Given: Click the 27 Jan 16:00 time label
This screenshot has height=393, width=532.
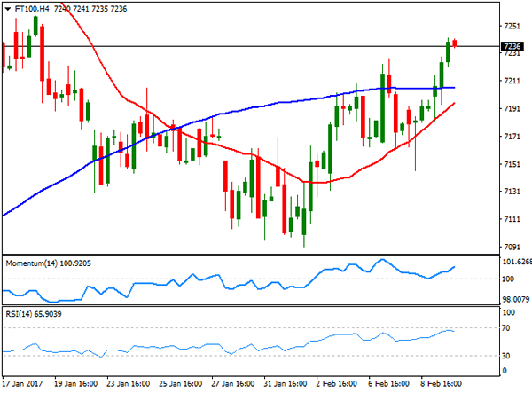Looking at the screenshot, I should tap(232, 384).
